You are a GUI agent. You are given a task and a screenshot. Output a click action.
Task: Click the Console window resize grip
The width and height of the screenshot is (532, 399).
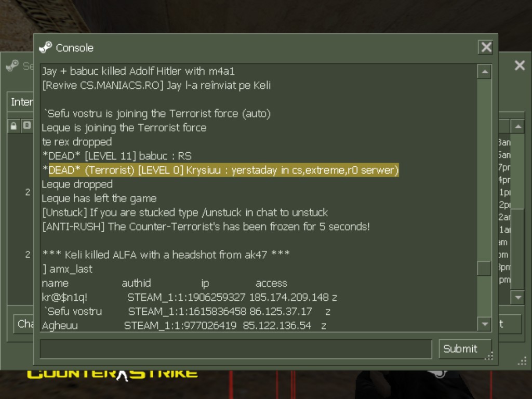[x=489, y=356]
